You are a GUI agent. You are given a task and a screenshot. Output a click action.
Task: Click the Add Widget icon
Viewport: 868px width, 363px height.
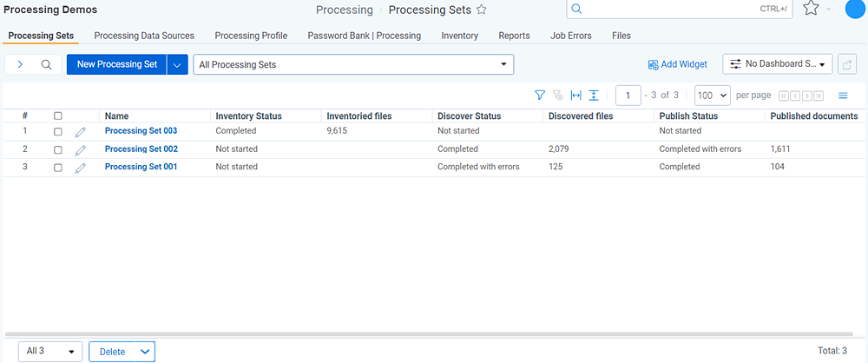[x=654, y=65]
